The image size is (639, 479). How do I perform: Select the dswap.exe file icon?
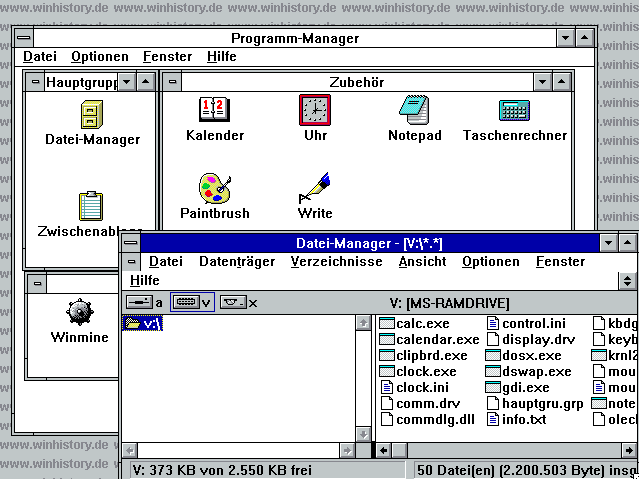493,371
